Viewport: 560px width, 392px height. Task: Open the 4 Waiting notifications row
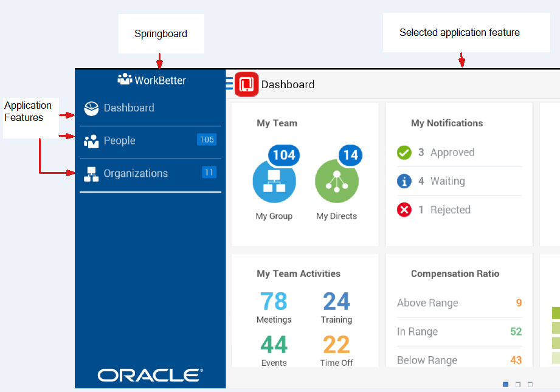[x=459, y=181]
